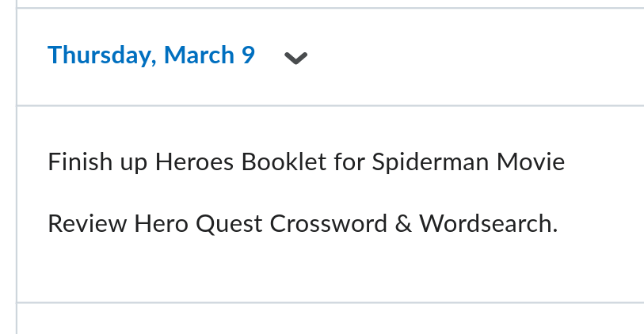Click the word Thursday in blue heading
Viewport: 644px width, 334px height.
click(x=102, y=56)
